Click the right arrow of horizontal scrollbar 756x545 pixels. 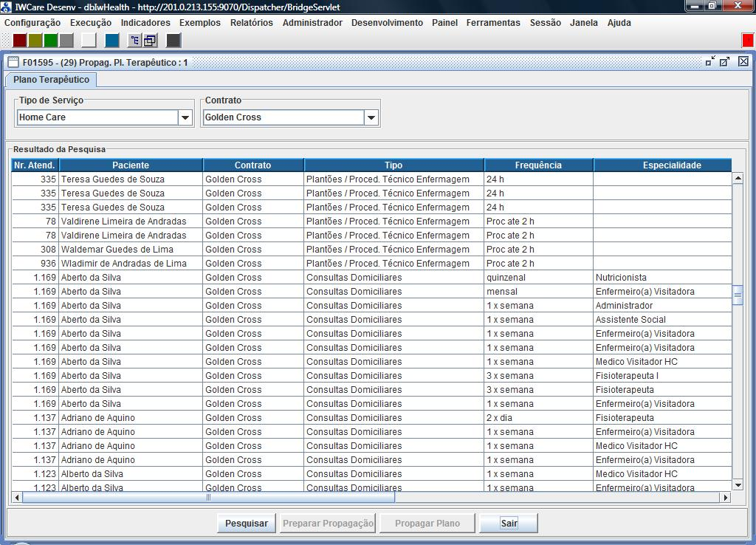725,498
